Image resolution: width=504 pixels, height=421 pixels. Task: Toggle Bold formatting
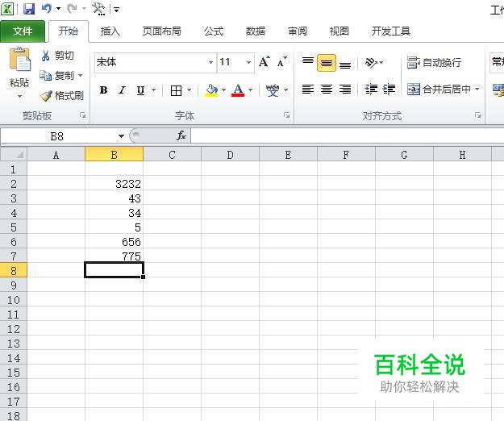(103, 90)
